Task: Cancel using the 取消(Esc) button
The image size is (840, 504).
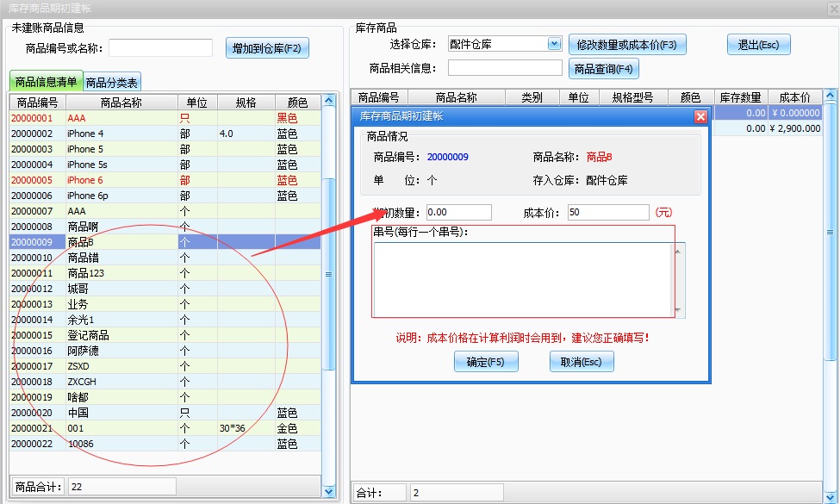Action: pyautogui.click(x=582, y=362)
